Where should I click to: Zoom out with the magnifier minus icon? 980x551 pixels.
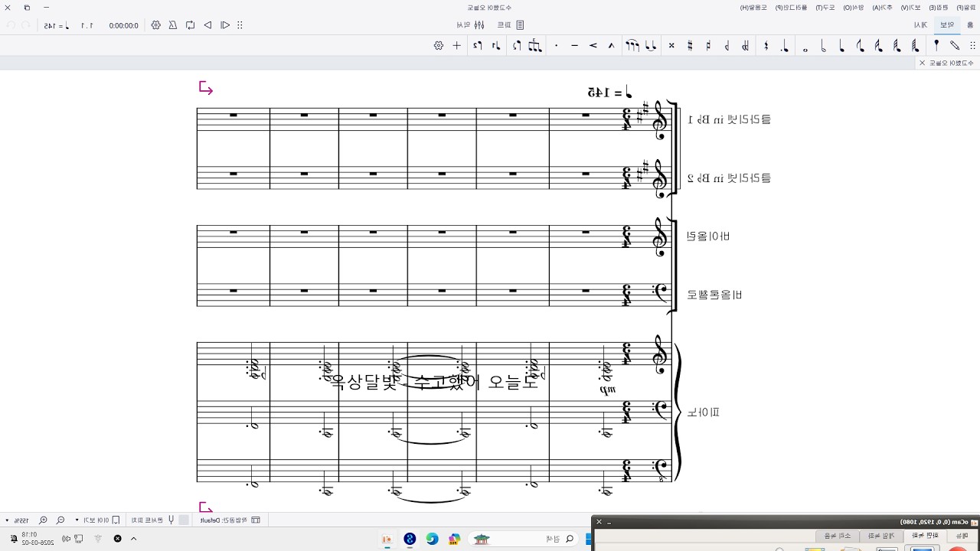(60, 520)
